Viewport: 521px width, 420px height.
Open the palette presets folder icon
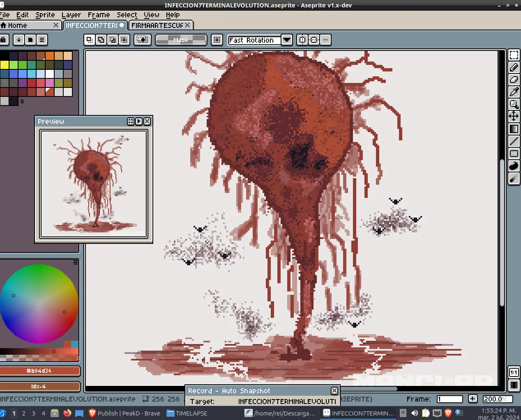(30, 40)
